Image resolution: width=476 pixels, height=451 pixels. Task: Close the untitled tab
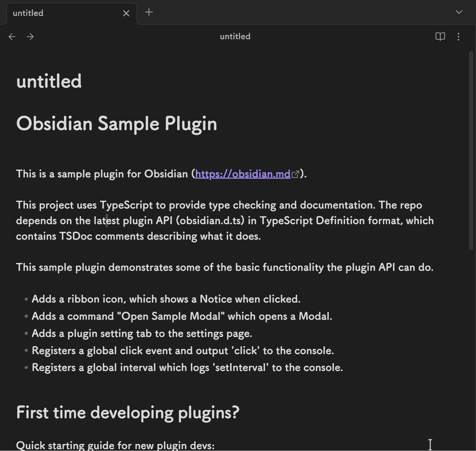pos(126,13)
